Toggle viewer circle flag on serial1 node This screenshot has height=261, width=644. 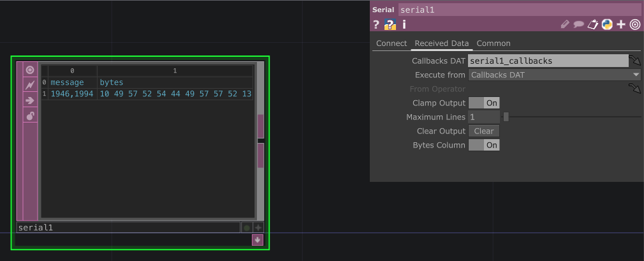[x=30, y=70]
